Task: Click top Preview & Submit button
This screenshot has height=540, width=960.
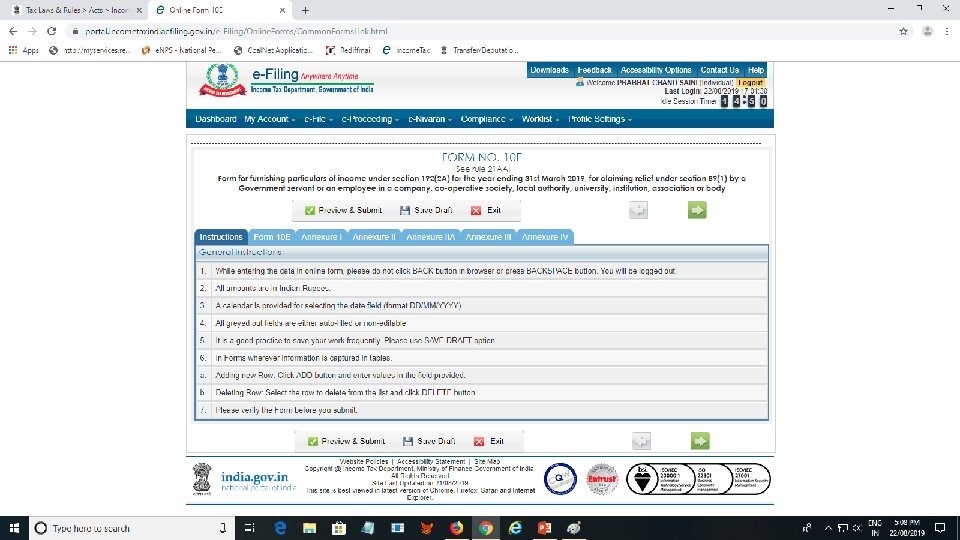Action: pyautogui.click(x=343, y=210)
